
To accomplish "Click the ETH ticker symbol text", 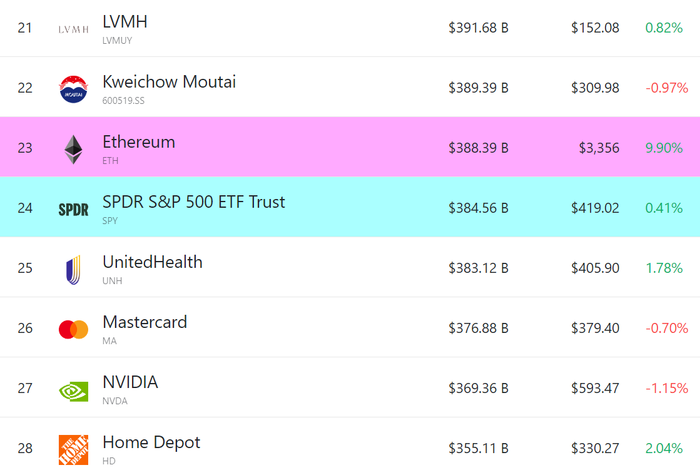I will pyautogui.click(x=110, y=161).
